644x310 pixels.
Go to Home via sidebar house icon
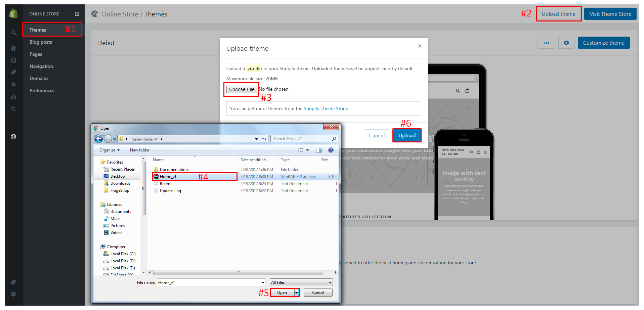(13, 48)
